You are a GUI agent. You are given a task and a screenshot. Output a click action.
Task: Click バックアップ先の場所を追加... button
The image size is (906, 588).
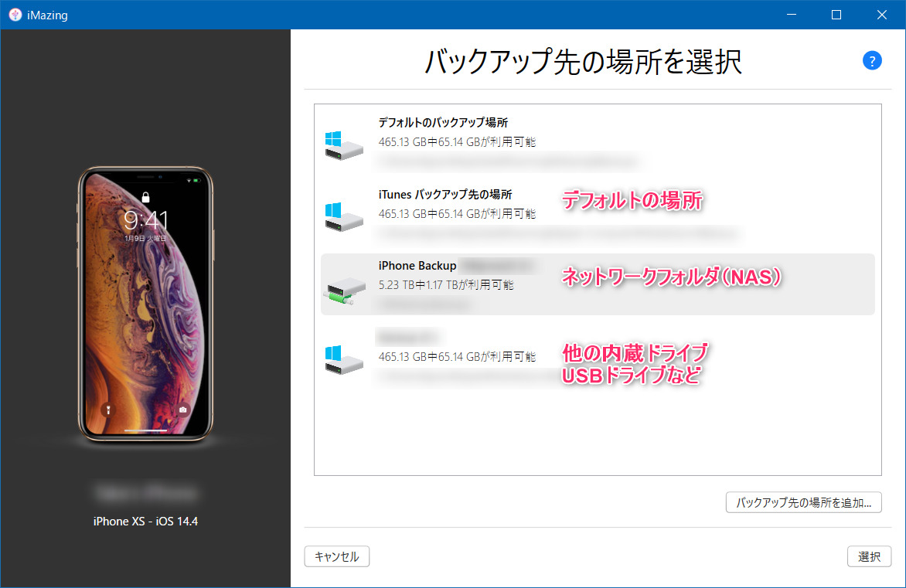pos(803,502)
